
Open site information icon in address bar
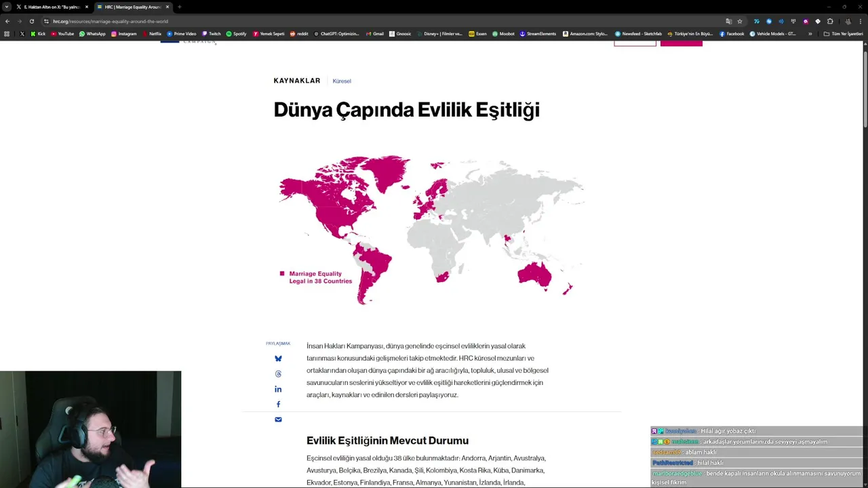click(x=46, y=21)
